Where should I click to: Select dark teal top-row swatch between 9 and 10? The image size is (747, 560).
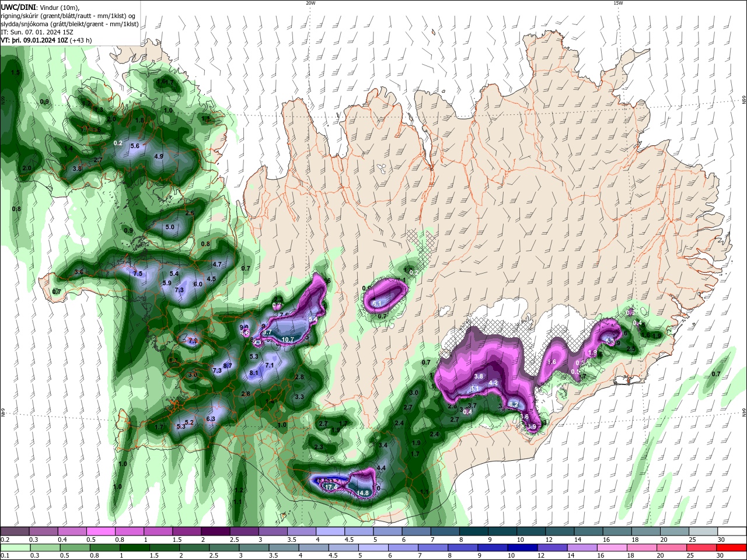coord(502,531)
